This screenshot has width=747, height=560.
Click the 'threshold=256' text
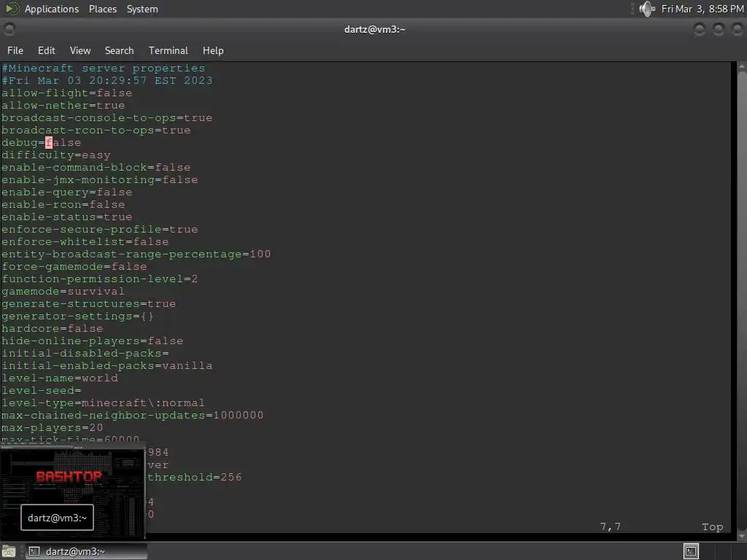[x=195, y=477]
